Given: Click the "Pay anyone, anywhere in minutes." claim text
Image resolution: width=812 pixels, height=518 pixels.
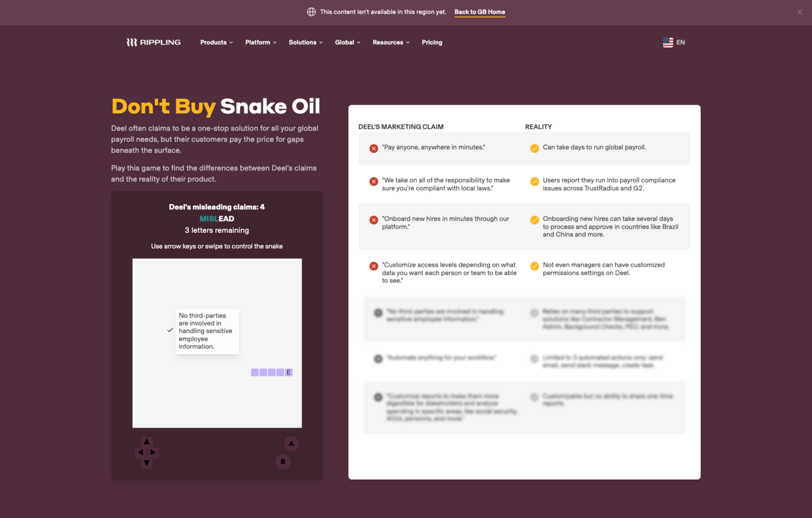Looking at the screenshot, I should tap(434, 148).
